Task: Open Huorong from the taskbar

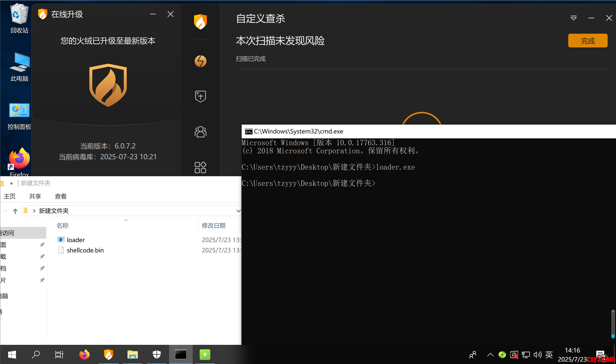Action: (x=109, y=354)
